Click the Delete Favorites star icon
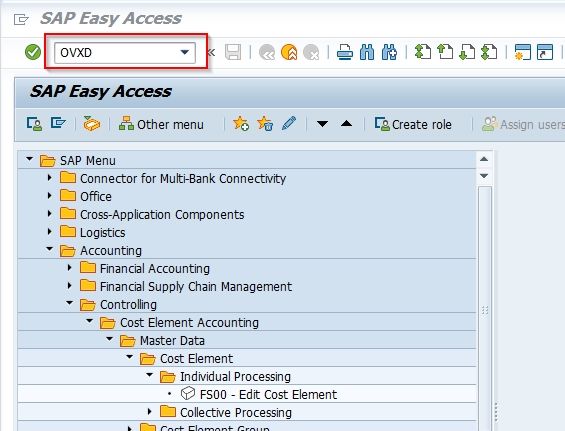 (x=265, y=124)
